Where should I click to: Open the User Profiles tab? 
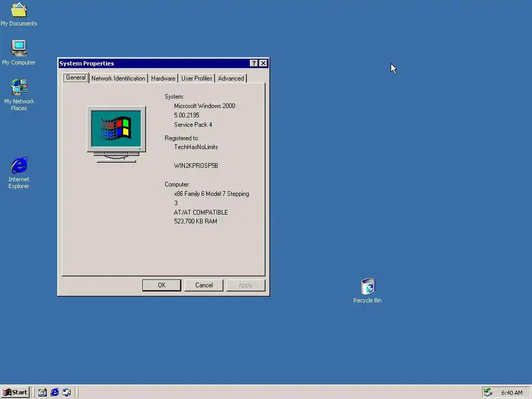(x=197, y=78)
